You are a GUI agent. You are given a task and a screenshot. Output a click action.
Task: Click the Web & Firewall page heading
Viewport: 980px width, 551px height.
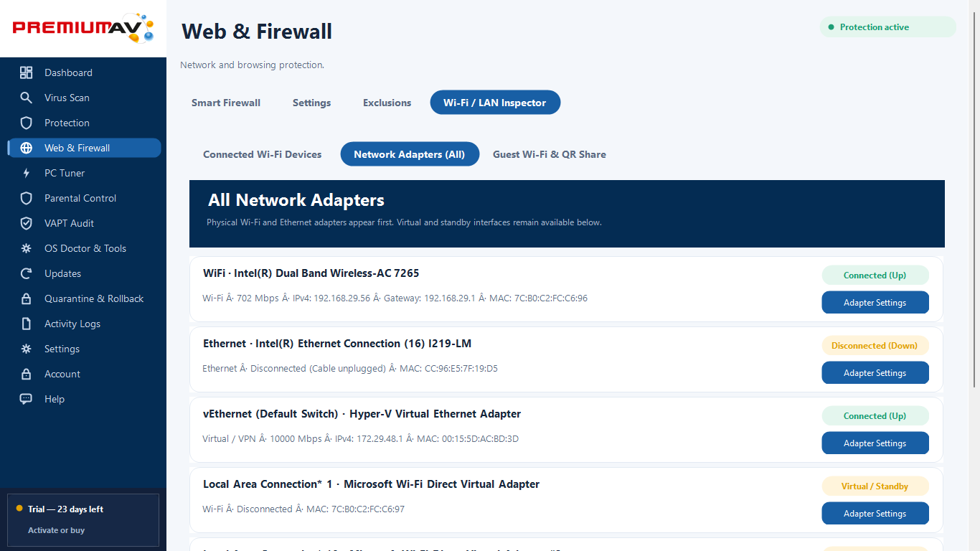tap(257, 32)
